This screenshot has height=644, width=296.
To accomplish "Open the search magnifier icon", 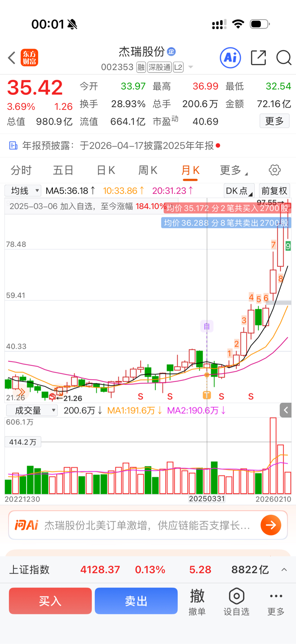I will 284,58.
